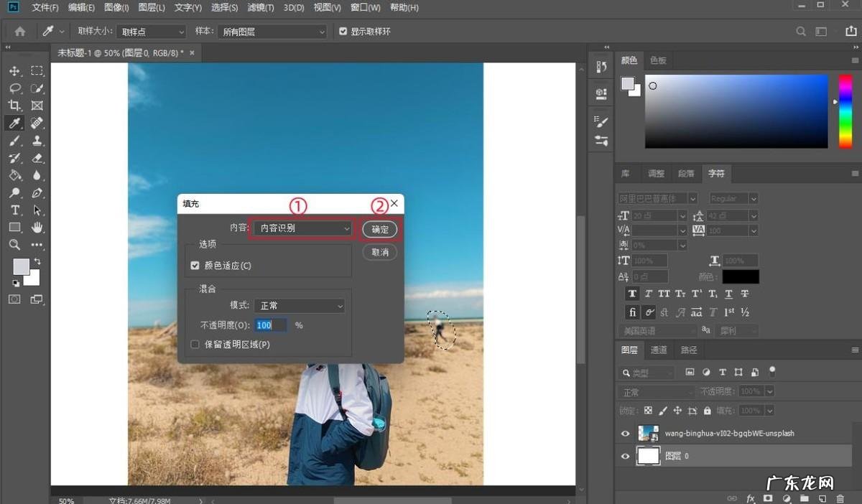Screen dimensions: 862x504
Task: Select the Horizontal Type tool
Action: click(14, 210)
